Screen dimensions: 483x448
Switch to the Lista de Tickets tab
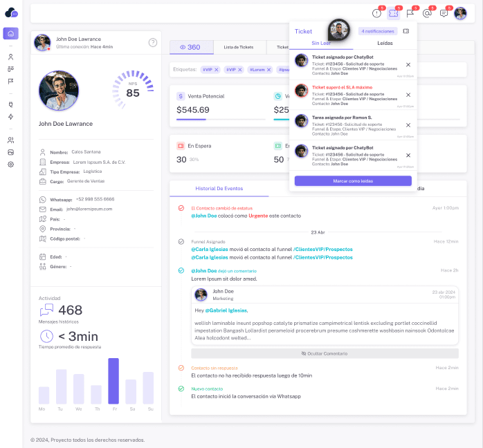tap(239, 47)
